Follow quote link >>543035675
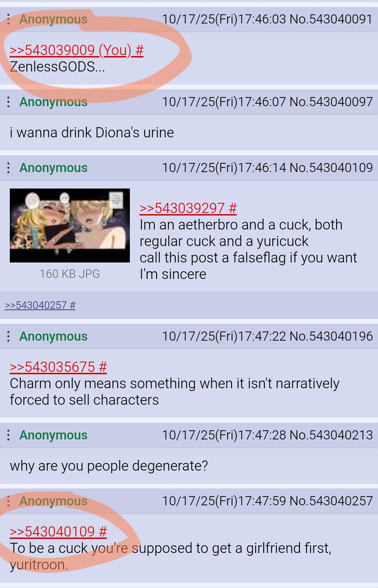The width and height of the screenshot is (378, 588). pos(58,367)
